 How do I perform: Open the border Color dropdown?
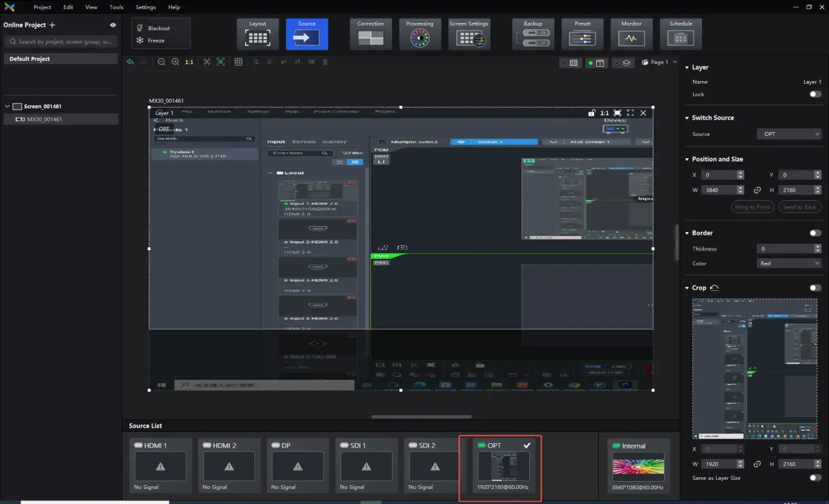click(x=788, y=263)
